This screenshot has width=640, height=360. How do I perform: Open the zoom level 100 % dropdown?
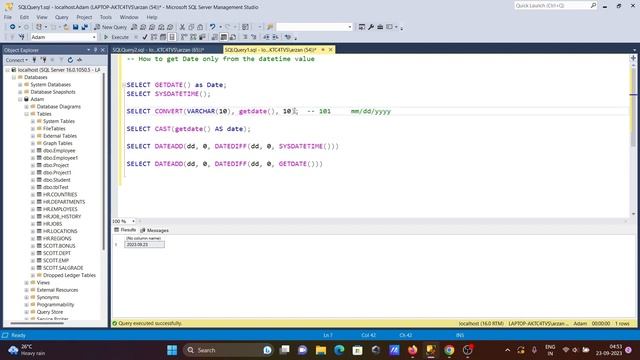[133, 221]
